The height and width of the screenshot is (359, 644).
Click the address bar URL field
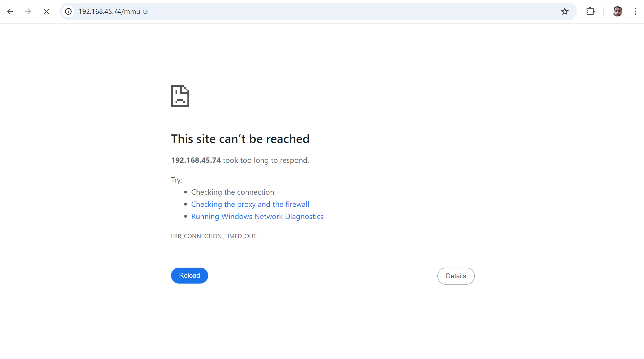click(x=316, y=11)
